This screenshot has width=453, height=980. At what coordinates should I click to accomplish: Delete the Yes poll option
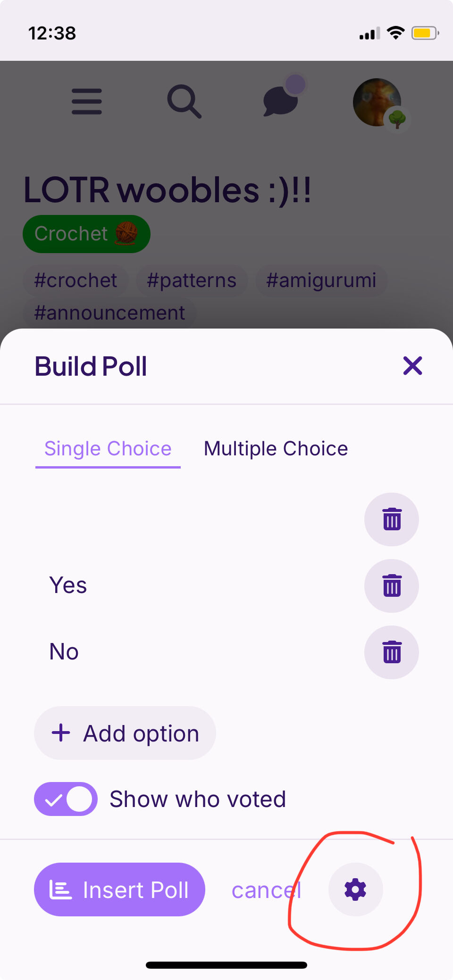[x=392, y=586]
